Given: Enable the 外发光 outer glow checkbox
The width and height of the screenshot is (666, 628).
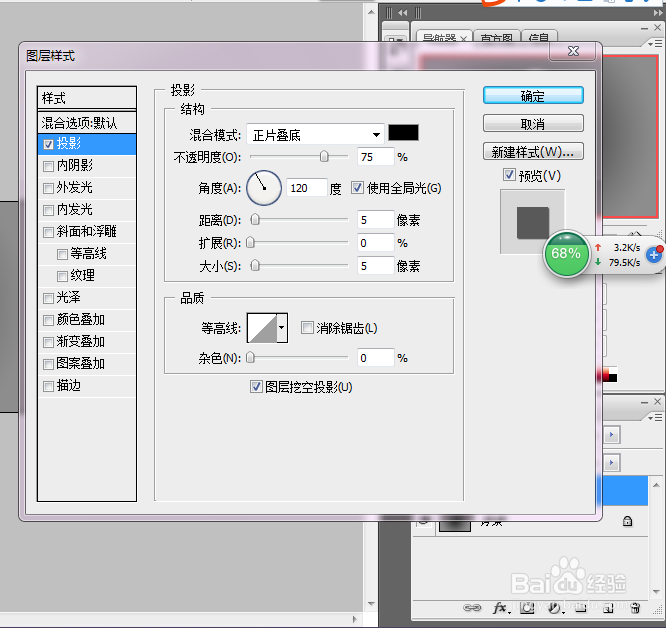Looking at the screenshot, I should click(48, 188).
